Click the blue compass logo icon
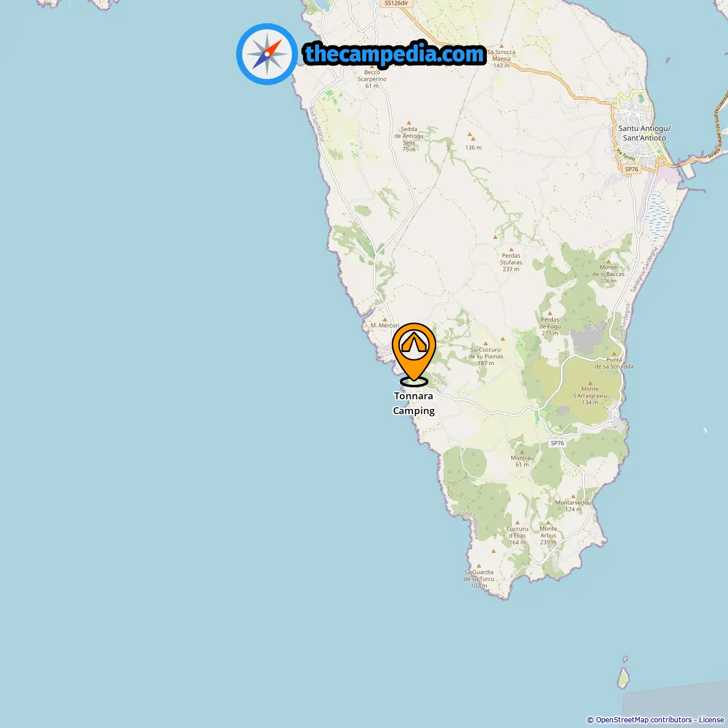 [267, 55]
